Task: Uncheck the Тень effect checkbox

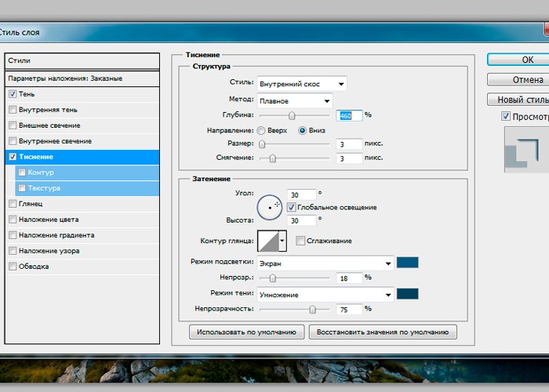Action: [x=12, y=94]
